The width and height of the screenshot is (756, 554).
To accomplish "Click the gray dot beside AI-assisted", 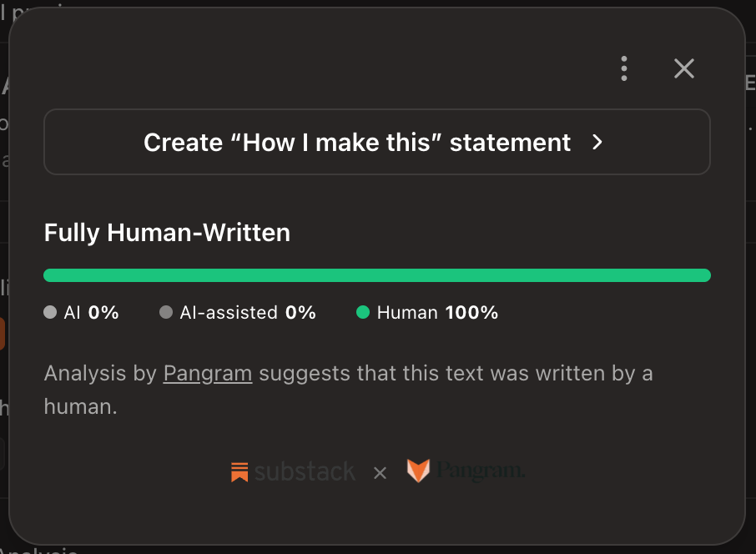I will click(x=166, y=312).
